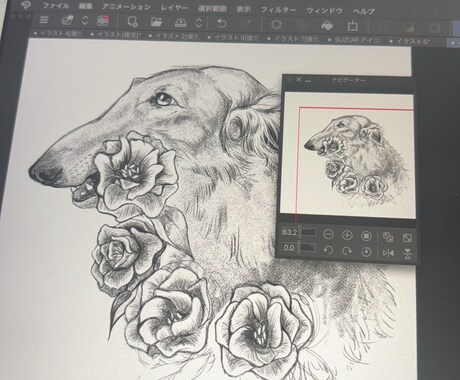Undo the last action with the Undo arrow
The width and height of the screenshot is (460, 380).
[x=222, y=24]
